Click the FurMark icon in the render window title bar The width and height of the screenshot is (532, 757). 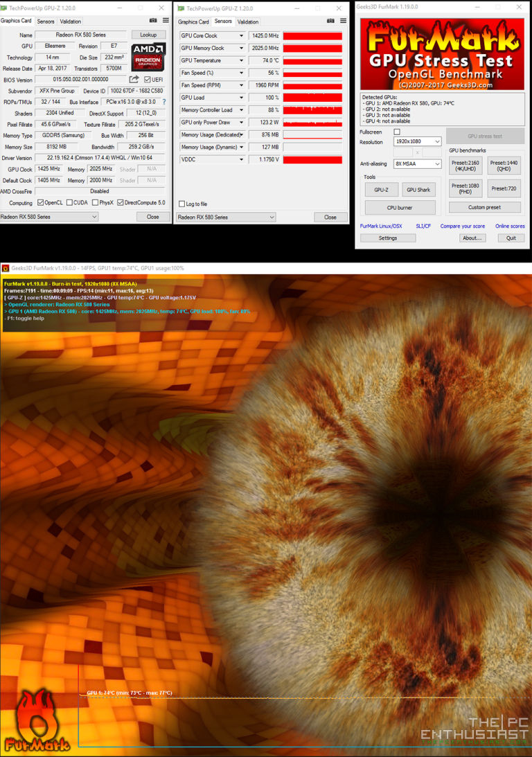6,268
